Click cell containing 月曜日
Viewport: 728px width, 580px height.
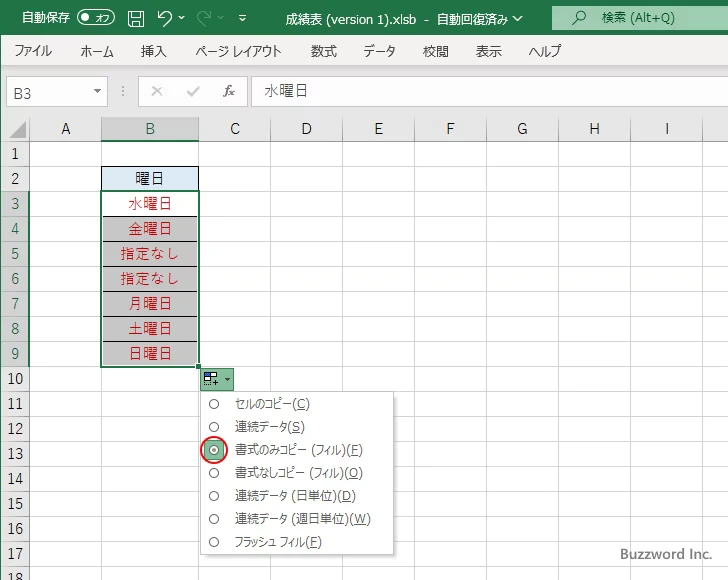(x=150, y=304)
